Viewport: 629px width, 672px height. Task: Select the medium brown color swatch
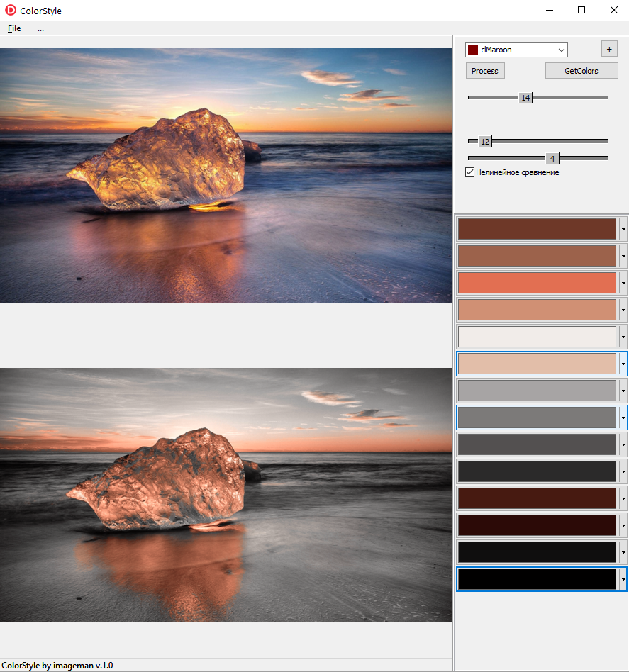pos(537,257)
